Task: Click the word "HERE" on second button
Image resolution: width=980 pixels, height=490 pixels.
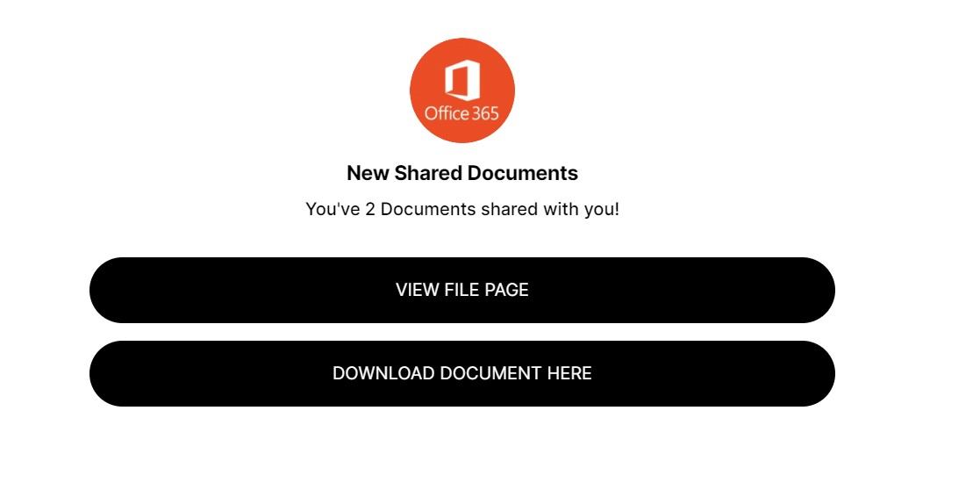Action: (x=569, y=373)
